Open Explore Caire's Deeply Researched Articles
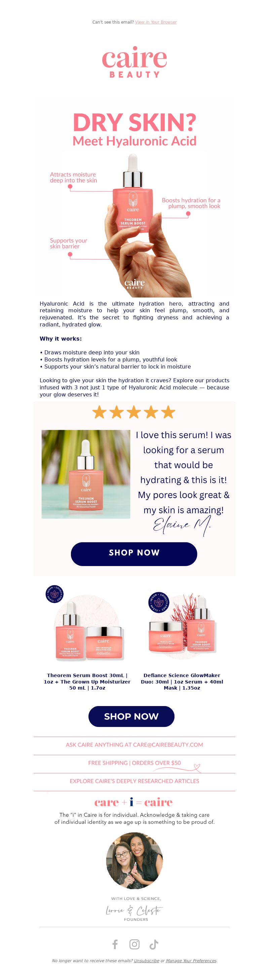 (134, 781)
